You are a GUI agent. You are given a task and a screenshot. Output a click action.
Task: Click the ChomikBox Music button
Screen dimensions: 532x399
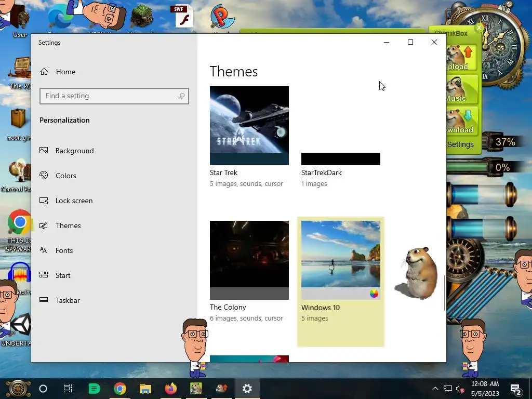pos(462,89)
